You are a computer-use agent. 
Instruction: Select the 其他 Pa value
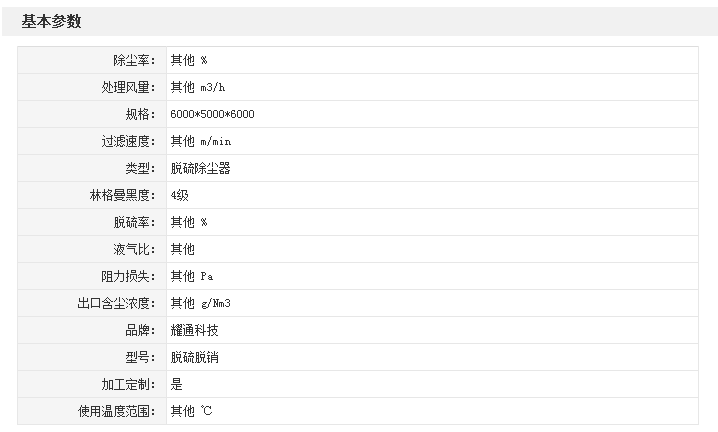pyautogui.click(x=191, y=276)
